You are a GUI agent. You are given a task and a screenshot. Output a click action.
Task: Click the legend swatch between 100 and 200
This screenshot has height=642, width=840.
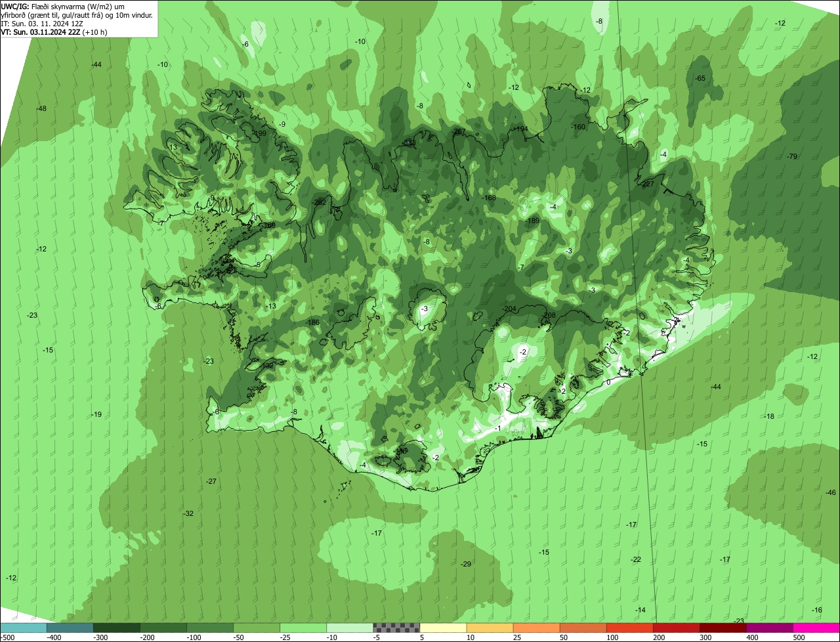click(629, 628)
